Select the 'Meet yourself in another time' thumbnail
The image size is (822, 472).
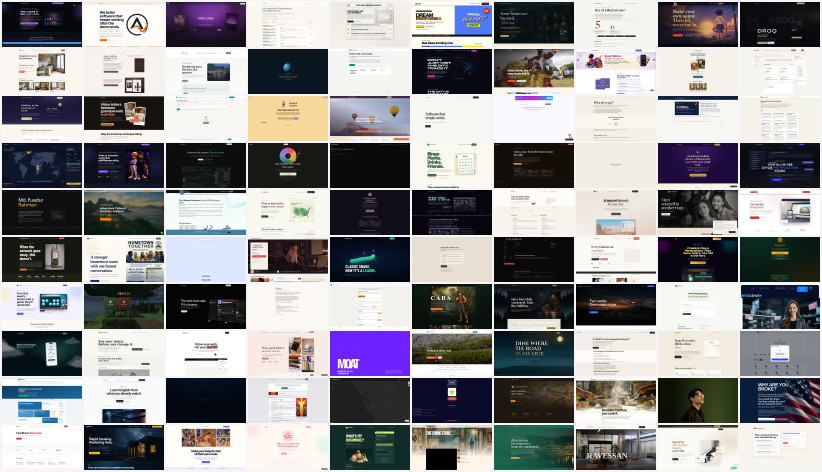tap(698, 212)
